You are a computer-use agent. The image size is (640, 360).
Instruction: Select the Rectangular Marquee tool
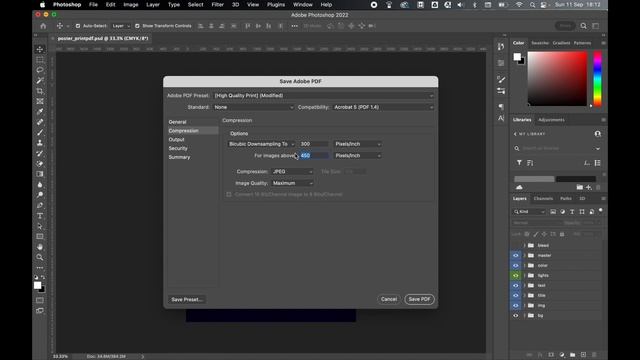pos(40,60)
